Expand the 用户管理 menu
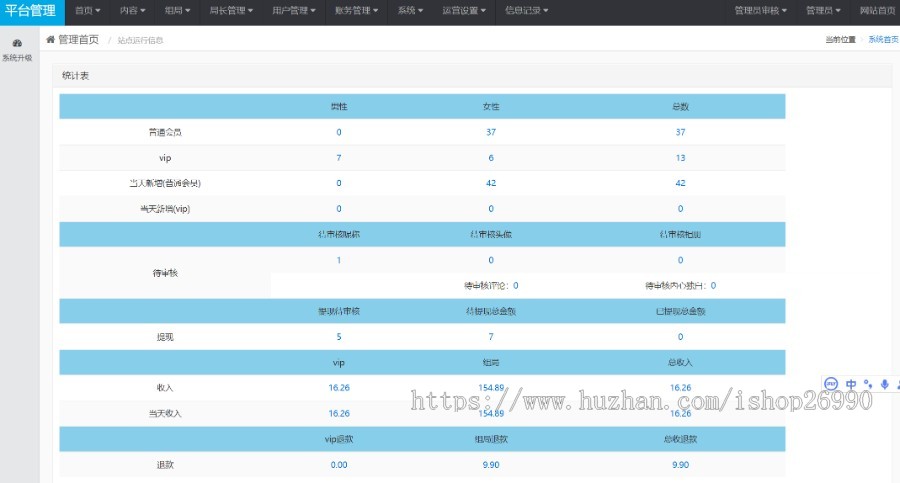This screenshot has width=900, height=483. point(294,10)
